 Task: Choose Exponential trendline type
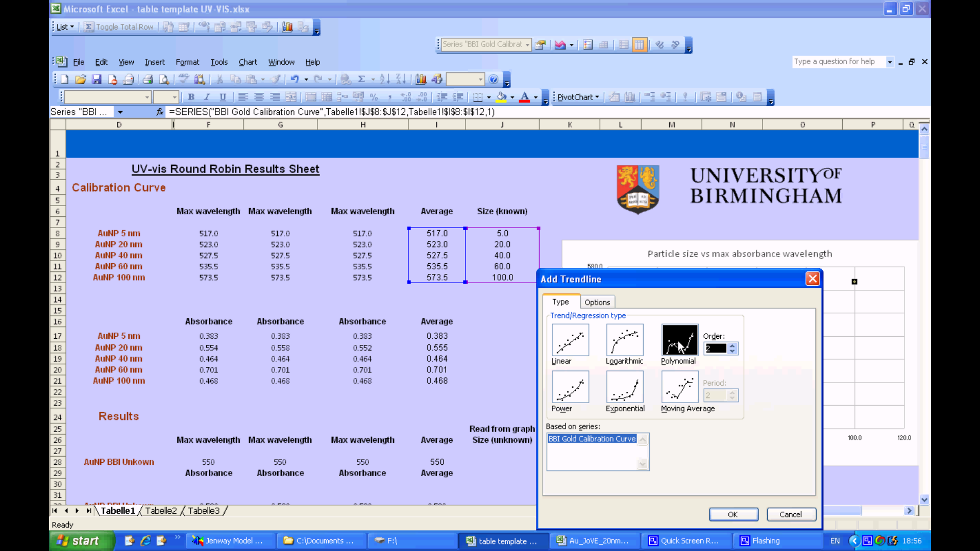pyautogui.click(x=625, y=387)
